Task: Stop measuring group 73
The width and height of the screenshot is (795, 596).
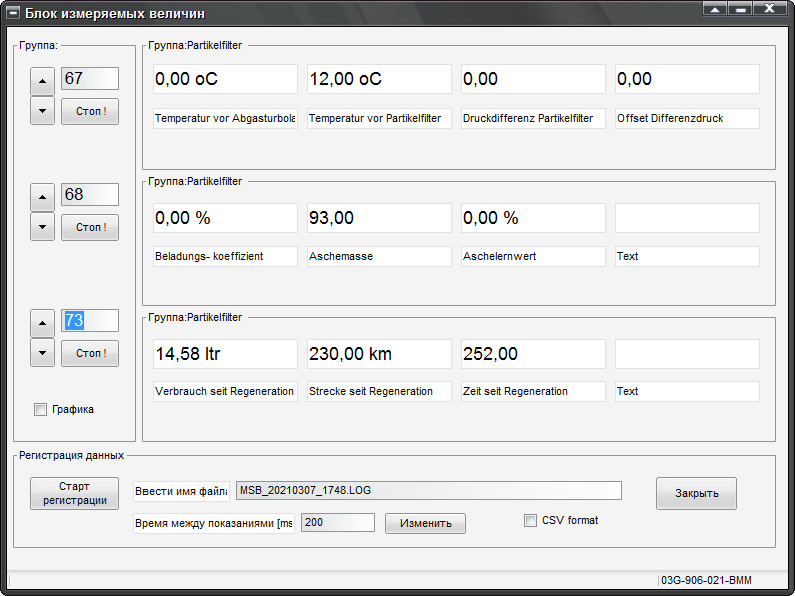Action: 90,353
